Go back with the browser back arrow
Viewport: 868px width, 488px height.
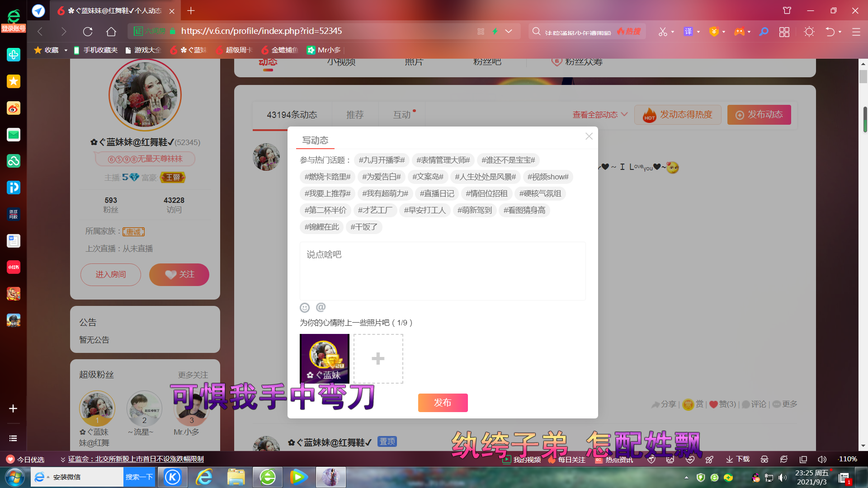coord(40,32)
